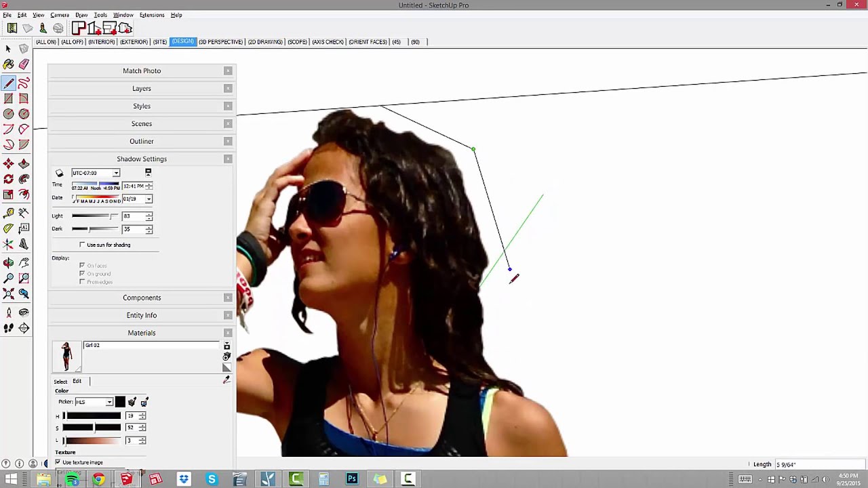Viewport: 868px width, 488px height.
Task: Switch to the (ORIENT FACES) scene tab
Action: click(x=368, y=42)
